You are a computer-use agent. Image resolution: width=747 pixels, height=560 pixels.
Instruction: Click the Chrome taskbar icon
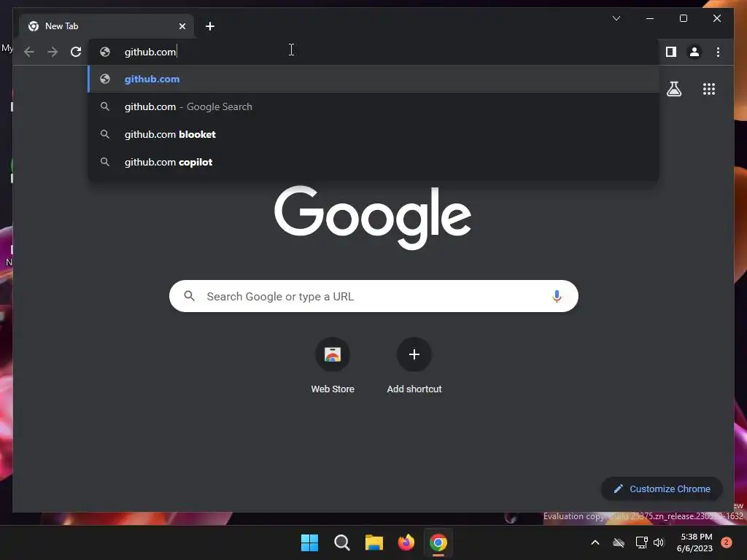coord(438,542)
